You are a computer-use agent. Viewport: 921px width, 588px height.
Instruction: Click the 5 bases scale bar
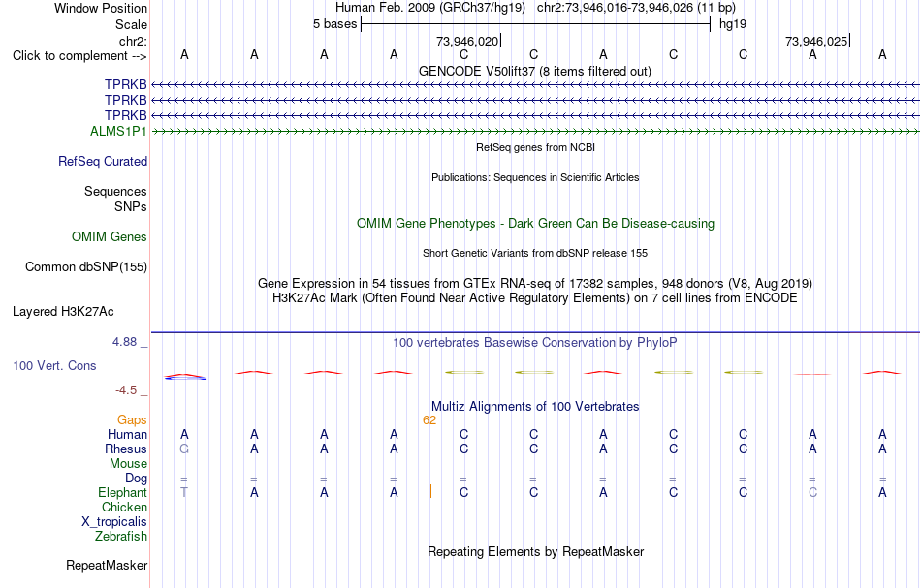[536, 24]
